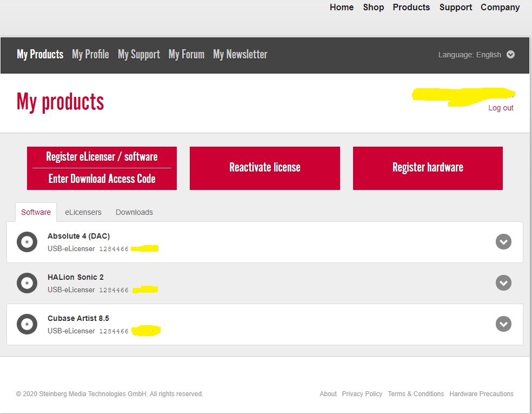Open the Support top menu item
The height and width of the screenshot is (414, 532).
[x=455, y=8]
